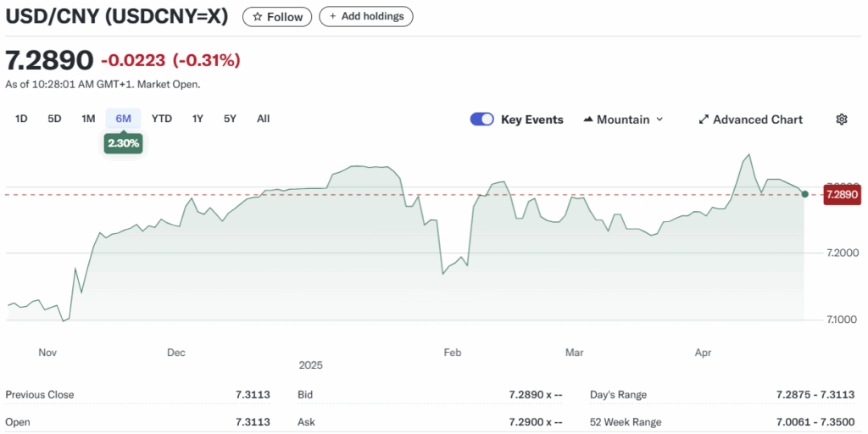Open chart settings gear icon
The height and width of the screenshot is (434, 868).
coord(841,120)
